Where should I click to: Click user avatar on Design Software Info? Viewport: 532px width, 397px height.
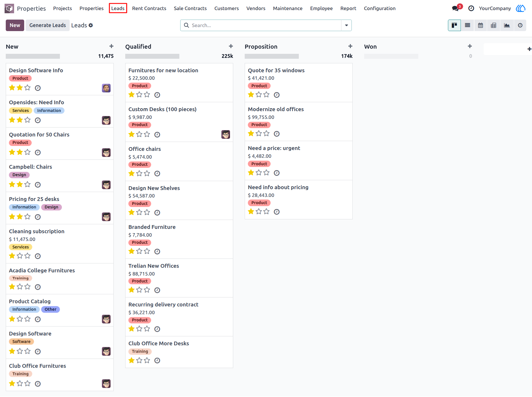coord(106,88)
